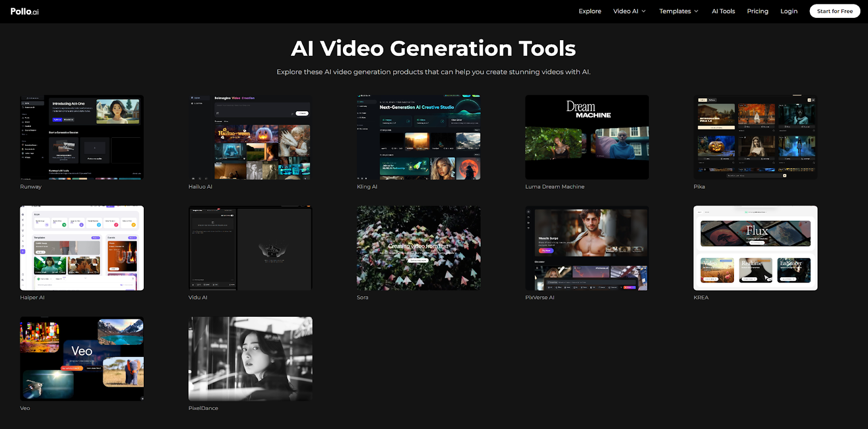The height and width of the screenshot is (429, 868).
Task: Select the Pika tool preview
Action: [x=755, y=137]
